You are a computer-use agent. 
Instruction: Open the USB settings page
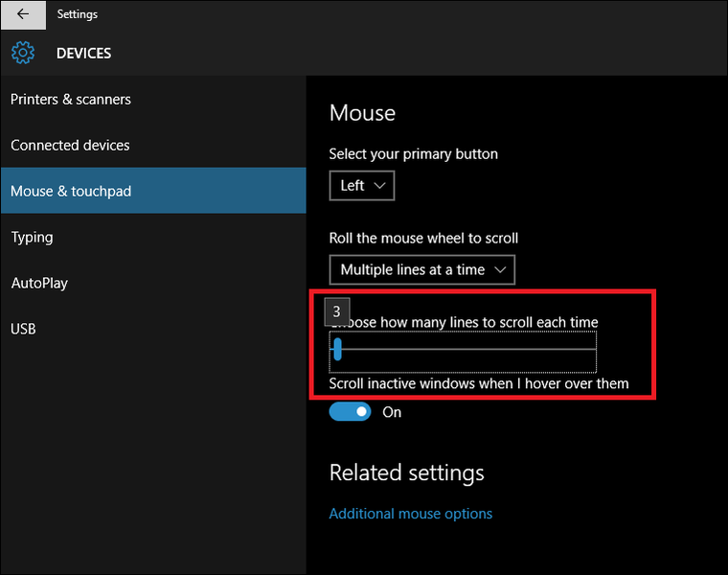tap(23, 330)
